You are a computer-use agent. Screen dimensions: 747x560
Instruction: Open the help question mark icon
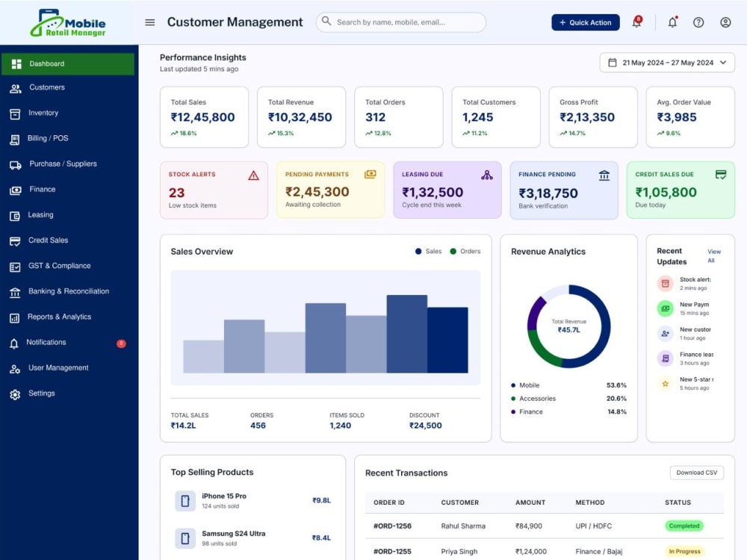pos(698,22)
